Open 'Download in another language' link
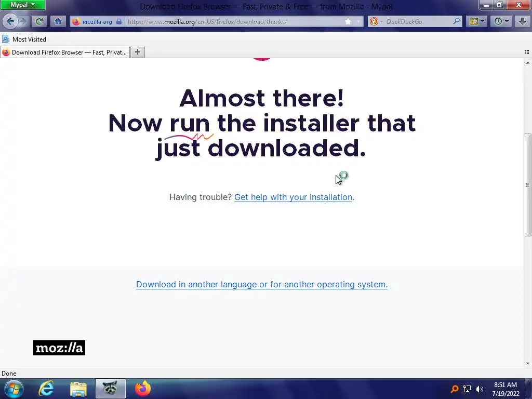532x399 pixels. tap(262, 284)
